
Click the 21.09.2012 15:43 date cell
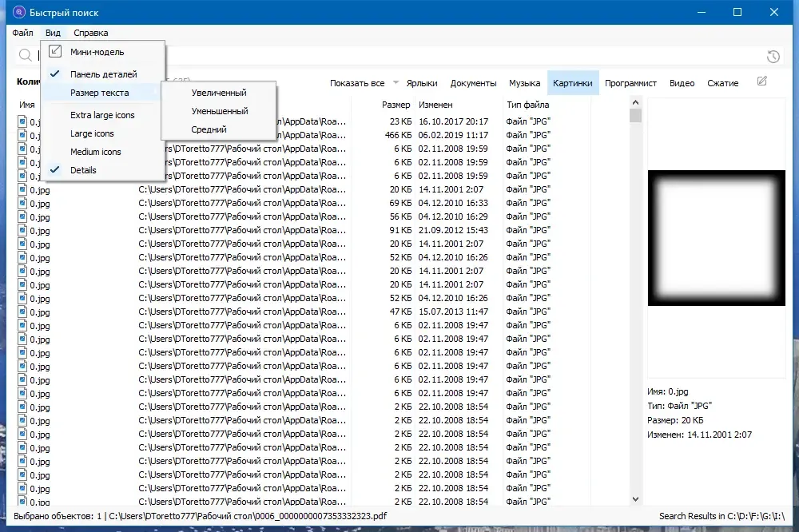(x=453, y=230)
